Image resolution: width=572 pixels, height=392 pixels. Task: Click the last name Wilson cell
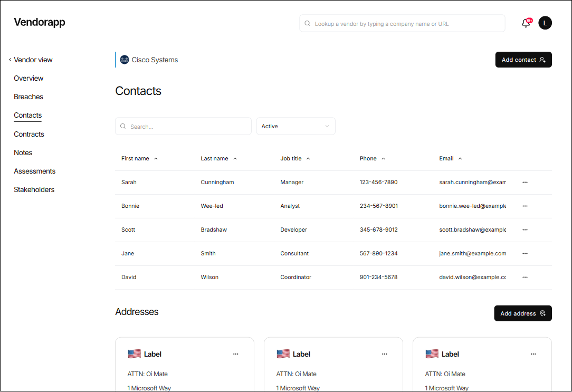pyautogui.click(x=209, y=277)
